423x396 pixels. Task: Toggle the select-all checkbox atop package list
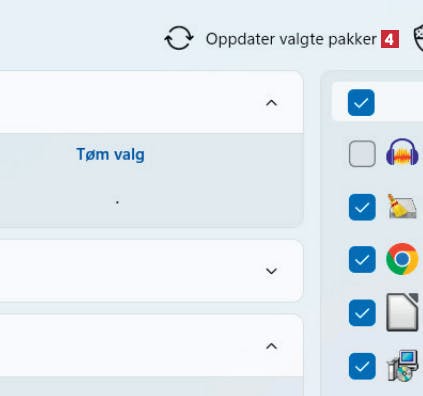[361, 102]
